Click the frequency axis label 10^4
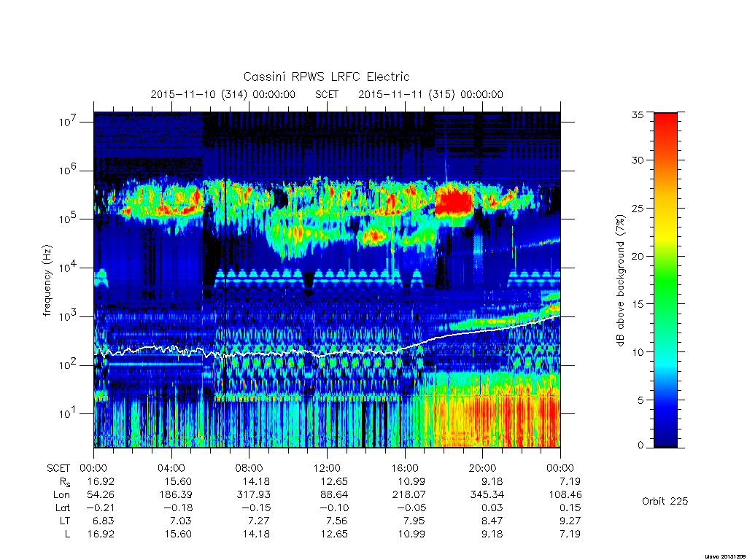Screen dimensions: 747x560 pos(67,268)
